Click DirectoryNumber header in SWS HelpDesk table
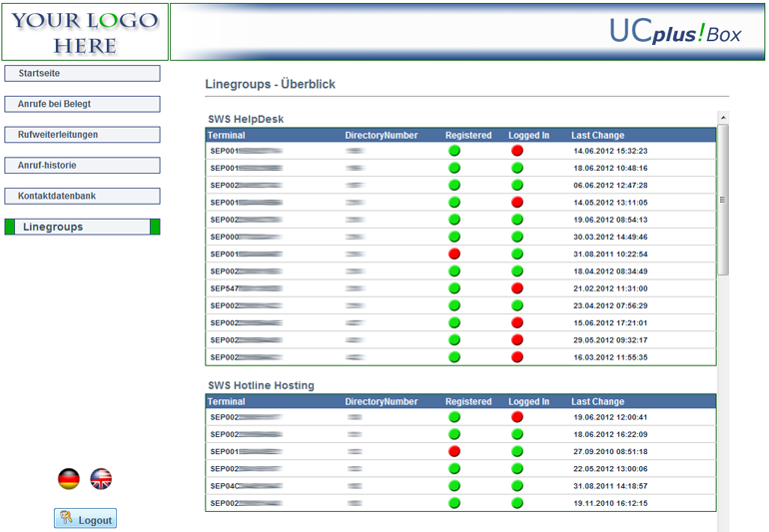This screenshot has height=532, width=769. point(382,136)
